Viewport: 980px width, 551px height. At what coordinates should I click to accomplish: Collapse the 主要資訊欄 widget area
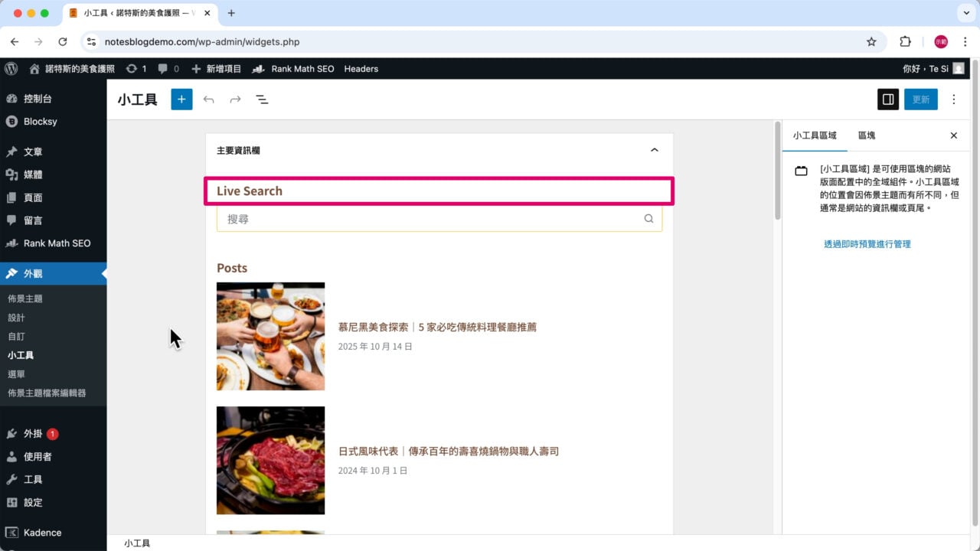654,150
